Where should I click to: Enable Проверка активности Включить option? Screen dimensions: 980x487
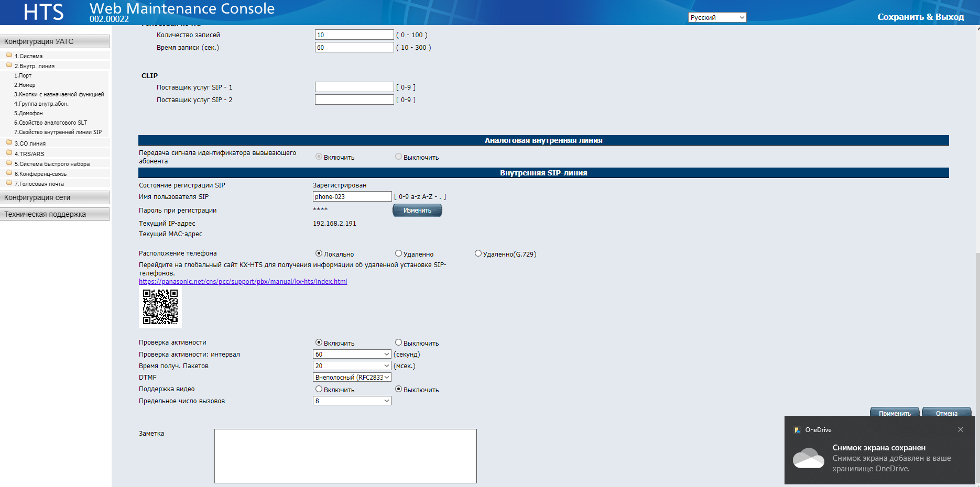(319, 342)
